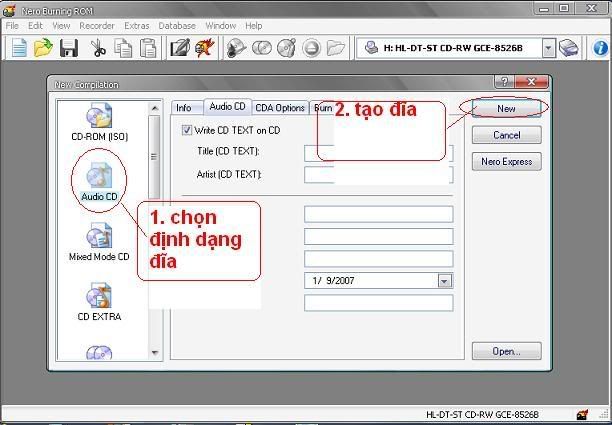Save compilation with the floppy disk icon
Screen dimensions: 612x425
69,48
